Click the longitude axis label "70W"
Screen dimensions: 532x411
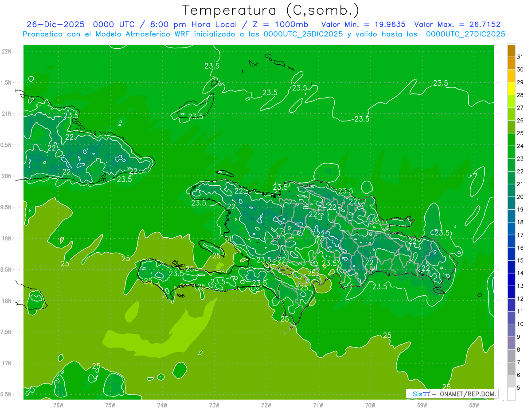click(370, 405)
